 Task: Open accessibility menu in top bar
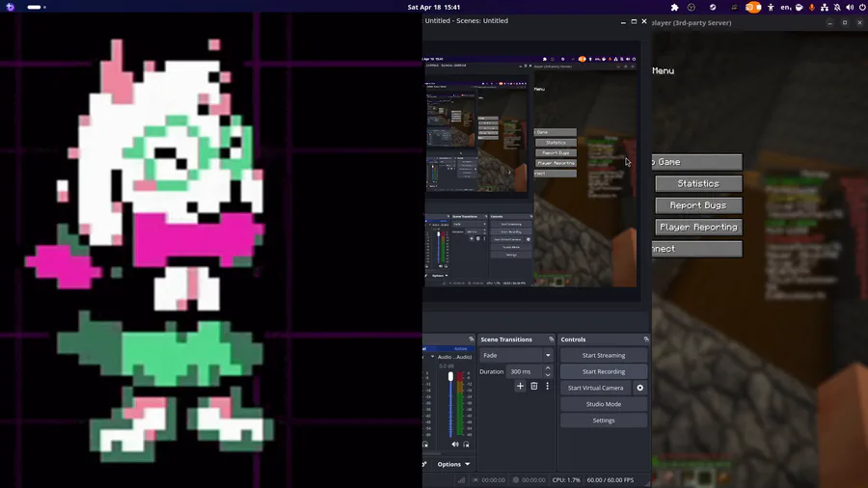point(771,7)
